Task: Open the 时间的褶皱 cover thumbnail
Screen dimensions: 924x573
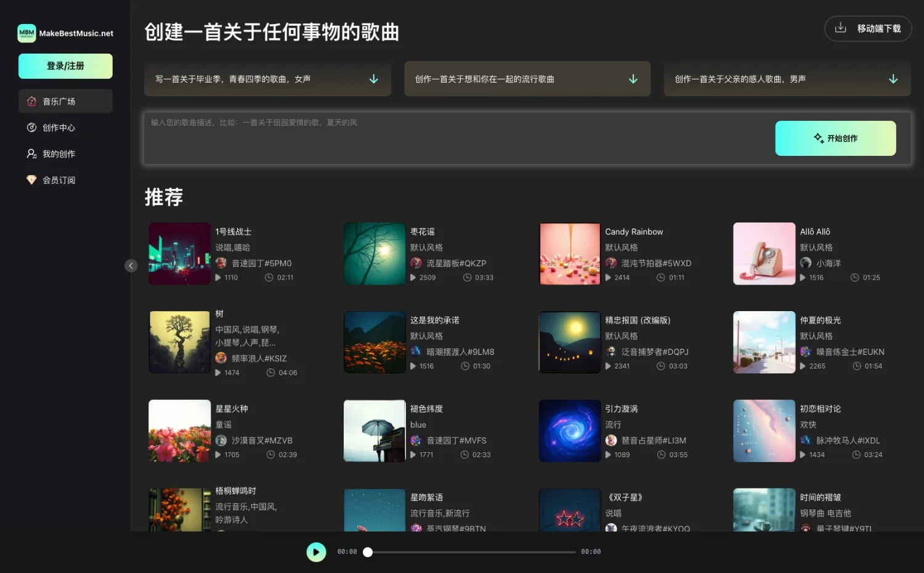Action: click(764, 510)
